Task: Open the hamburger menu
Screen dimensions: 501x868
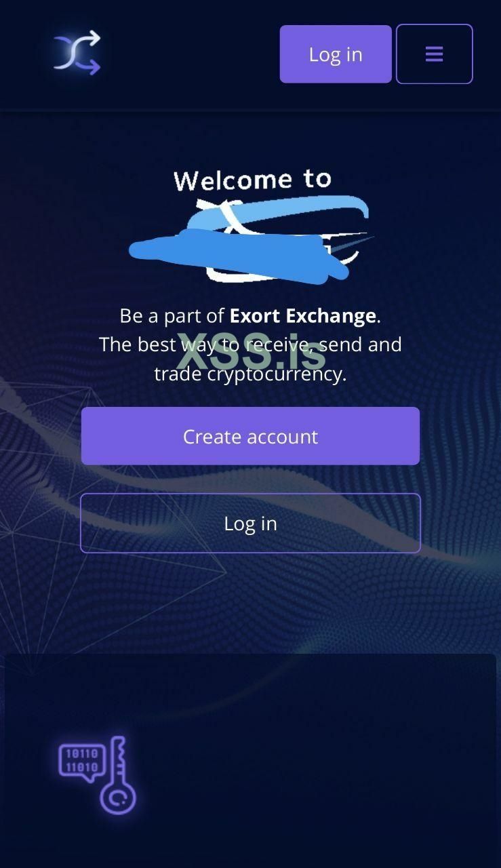Action: [434, 54]
